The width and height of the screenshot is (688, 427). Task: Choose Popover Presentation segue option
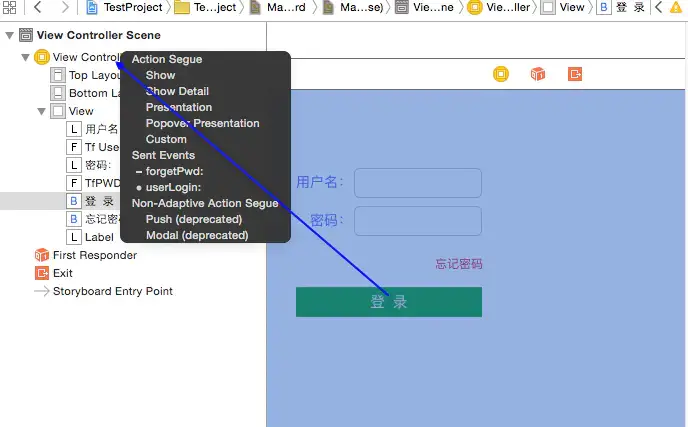click(202, 123)
